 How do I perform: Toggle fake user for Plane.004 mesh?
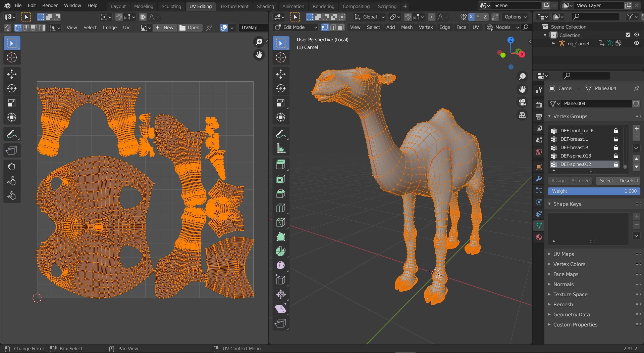[636, 103]
